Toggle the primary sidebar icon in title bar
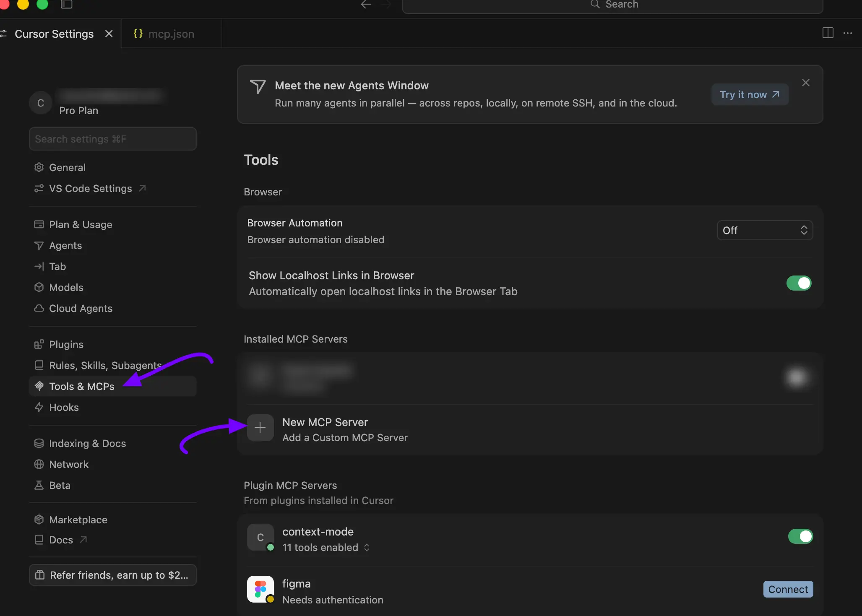This screenshot has width=862, height=616. pos(67,4)
